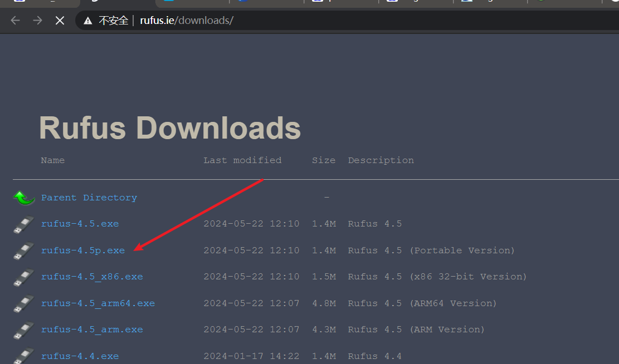Sort listing by the Name column header
The height and width of the screenshot is (364, 619).
click(52, 160)
